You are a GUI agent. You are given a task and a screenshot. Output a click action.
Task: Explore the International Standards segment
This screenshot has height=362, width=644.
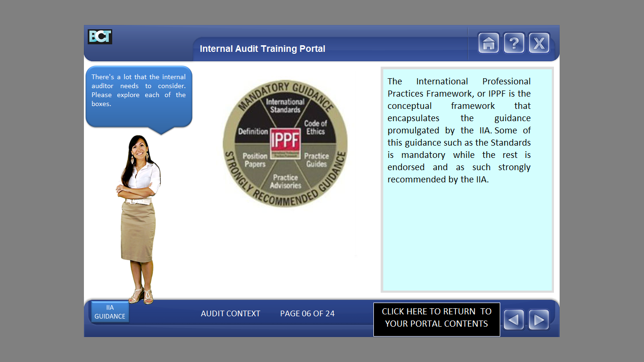(x=285, y=106)
